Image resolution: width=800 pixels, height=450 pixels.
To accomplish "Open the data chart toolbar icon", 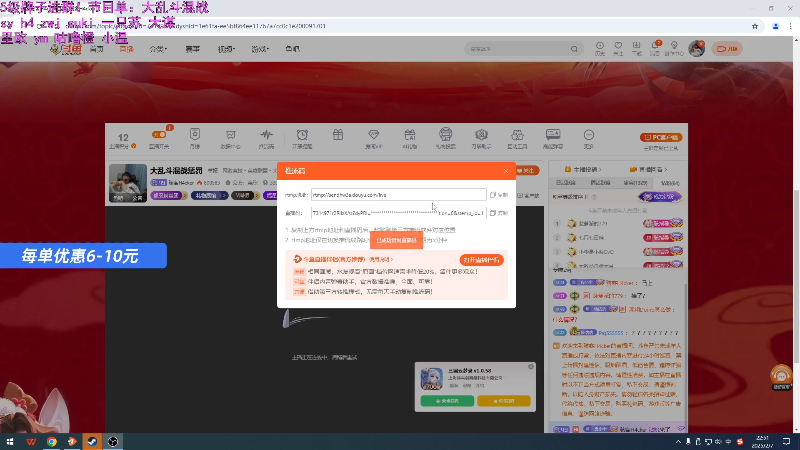I will tap(230, 138).
